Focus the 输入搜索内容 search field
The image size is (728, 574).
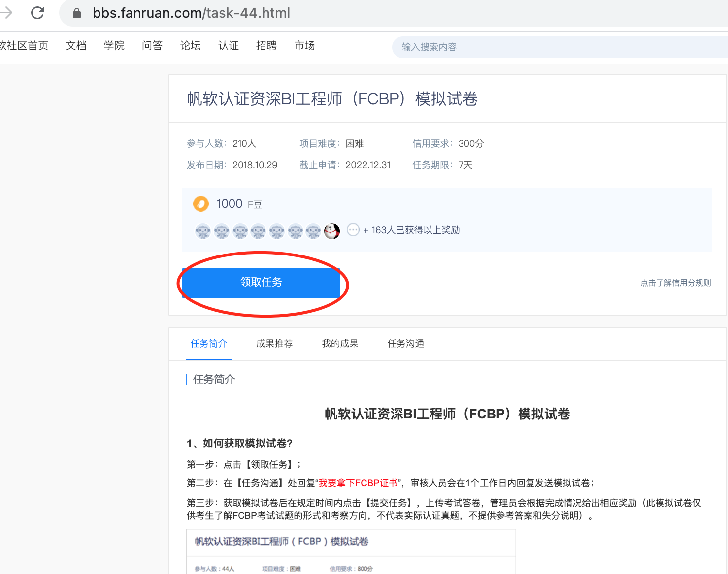coord(560,47)
